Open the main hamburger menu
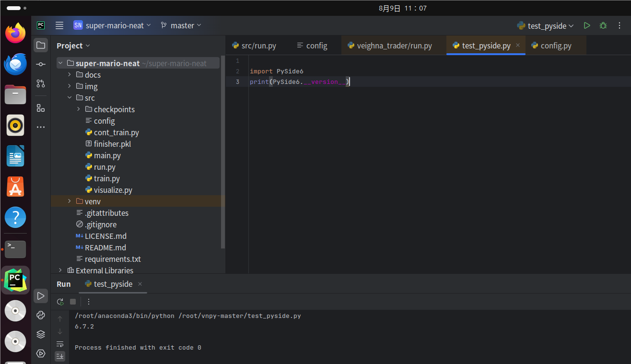The width and height of the screenshot is (631, 364). pyautogui.click(x=59, y=25)
